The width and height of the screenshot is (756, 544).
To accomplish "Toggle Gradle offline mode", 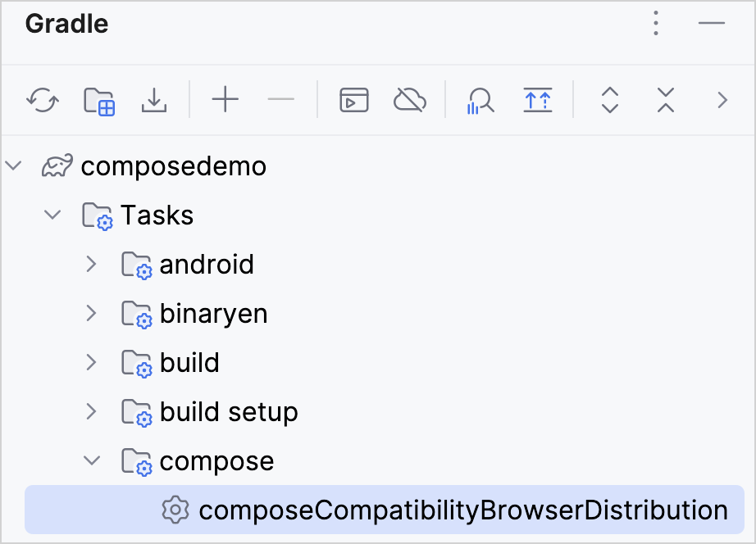I will pyautogui.click(x=408, y=100).
